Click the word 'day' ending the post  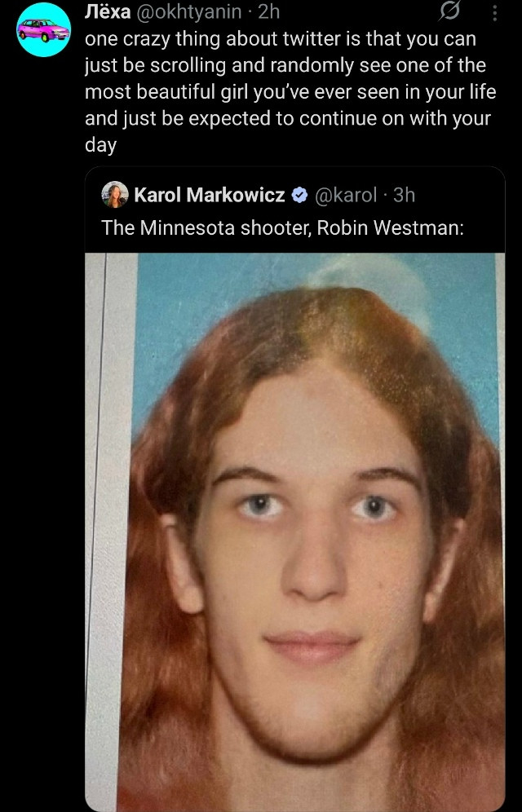(100, 145)
